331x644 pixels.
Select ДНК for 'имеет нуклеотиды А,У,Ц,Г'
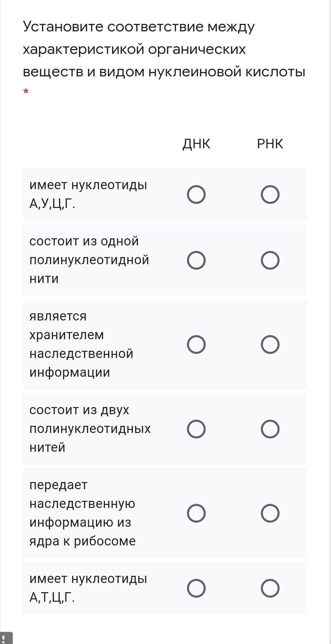(x=196, y=195)
